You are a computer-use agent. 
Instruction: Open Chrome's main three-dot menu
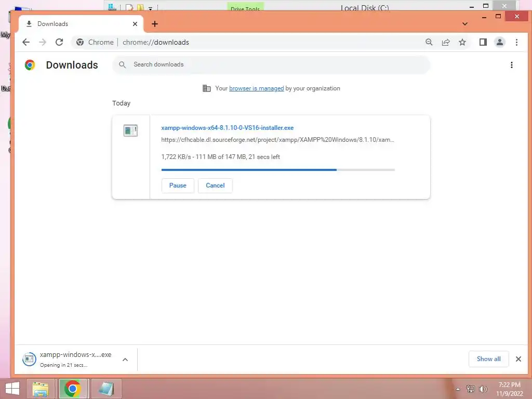(x=516, y=42)
